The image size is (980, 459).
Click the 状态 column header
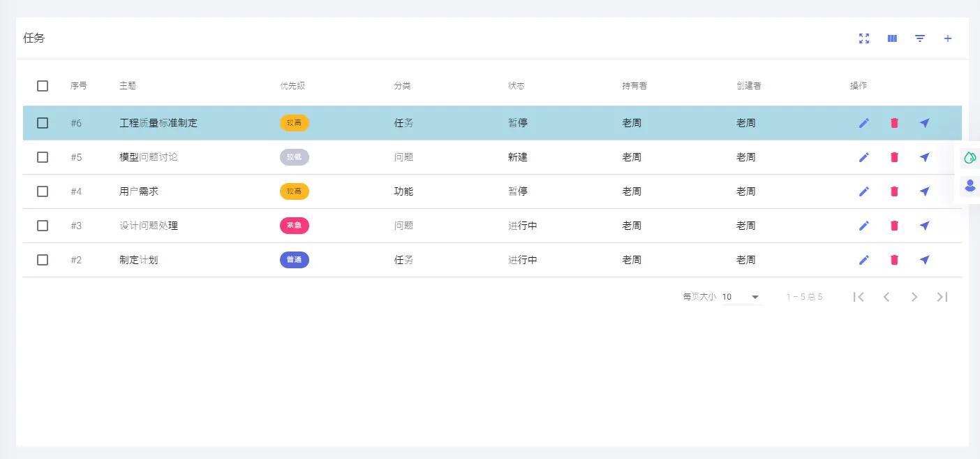click(x=517, y=86)
